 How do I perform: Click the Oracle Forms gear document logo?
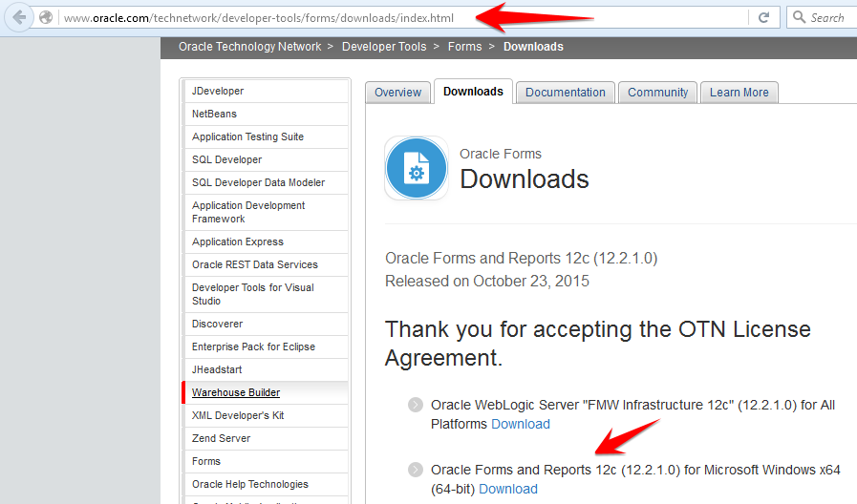(x=417, y=168)
